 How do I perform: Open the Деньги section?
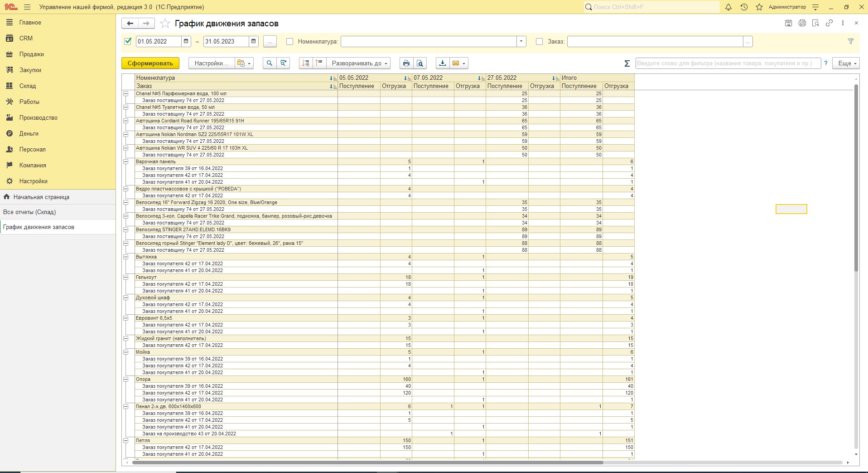tap(58, 133)
